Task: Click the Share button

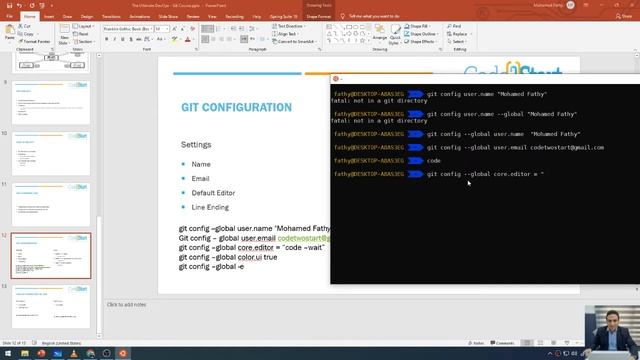Action: [624, 16]
